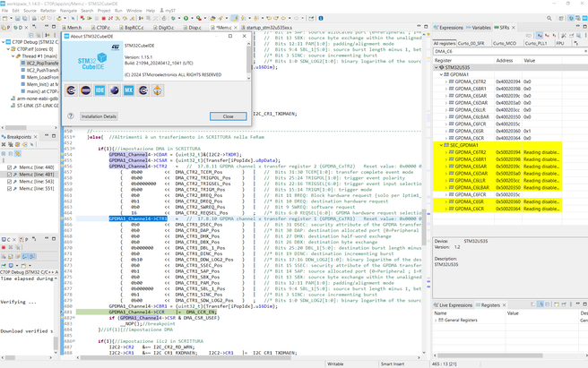Click the green Run launch icon
The width and height of the screenshot is (588, 368).
[186, 18]
